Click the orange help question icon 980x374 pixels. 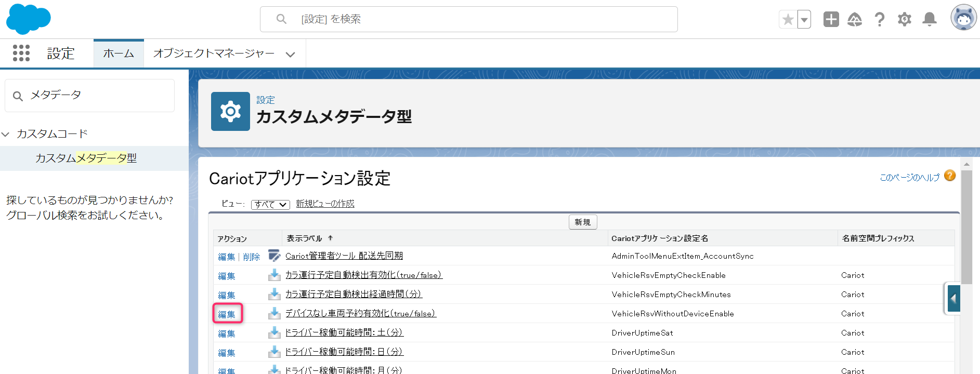tap(950, 176)
